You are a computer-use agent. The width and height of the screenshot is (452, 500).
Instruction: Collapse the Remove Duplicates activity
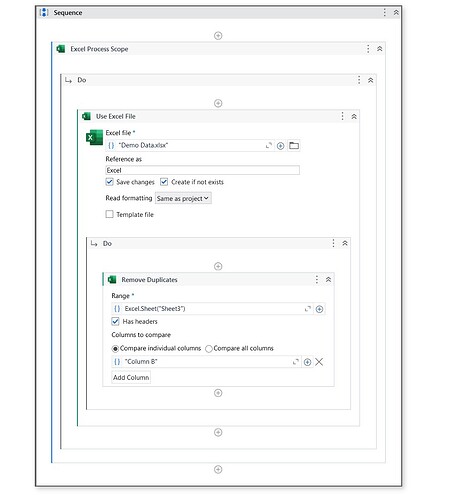coord(328,279)
